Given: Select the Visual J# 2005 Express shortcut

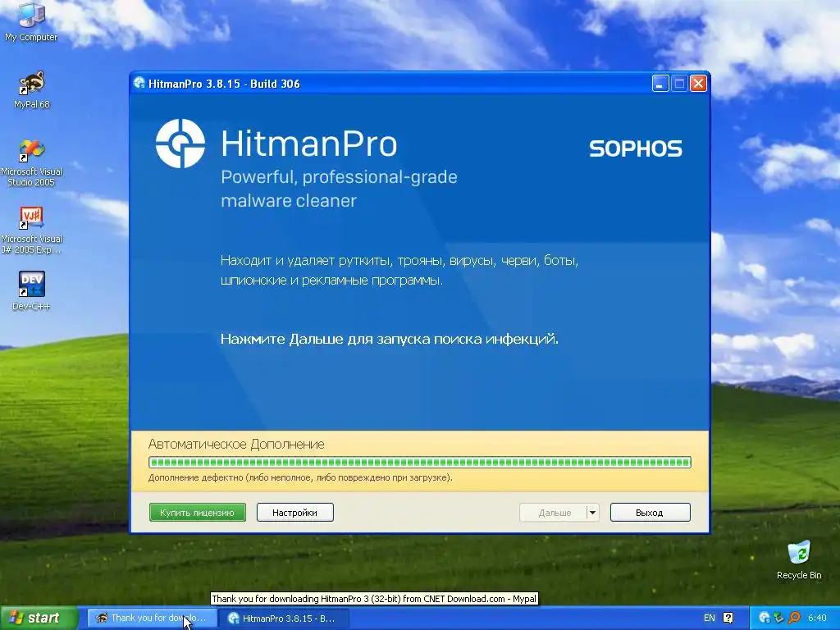Looking at the screenshot, I should 32,231.
